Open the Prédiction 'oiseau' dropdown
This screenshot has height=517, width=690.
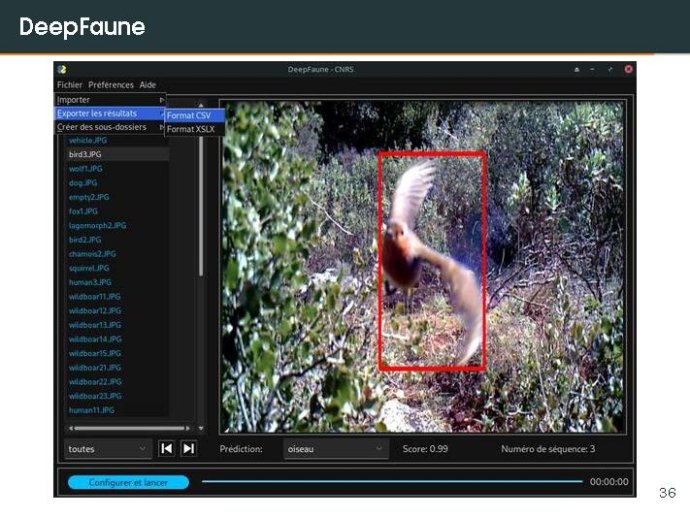point(336,449)
